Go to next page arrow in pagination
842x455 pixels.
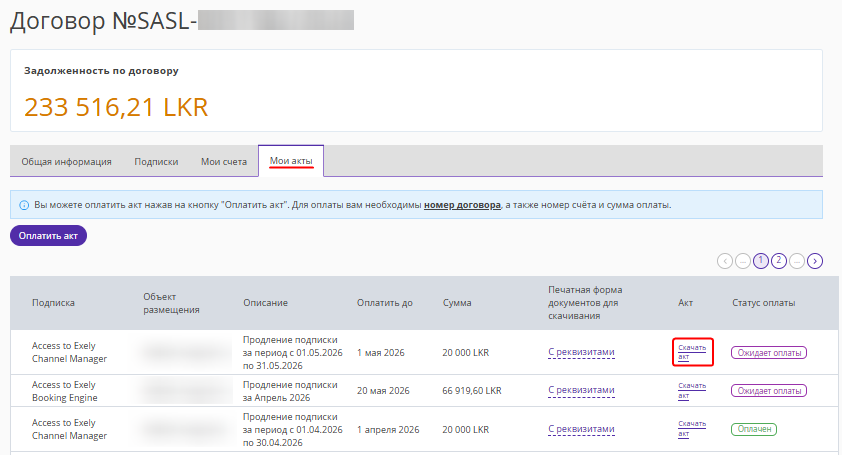point(815,261)
